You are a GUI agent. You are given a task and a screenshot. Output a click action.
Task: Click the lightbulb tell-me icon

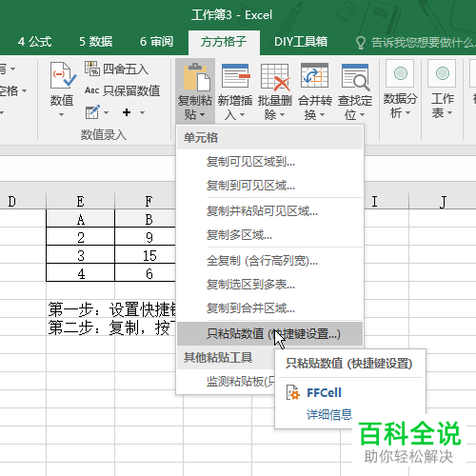coord(361,43)
